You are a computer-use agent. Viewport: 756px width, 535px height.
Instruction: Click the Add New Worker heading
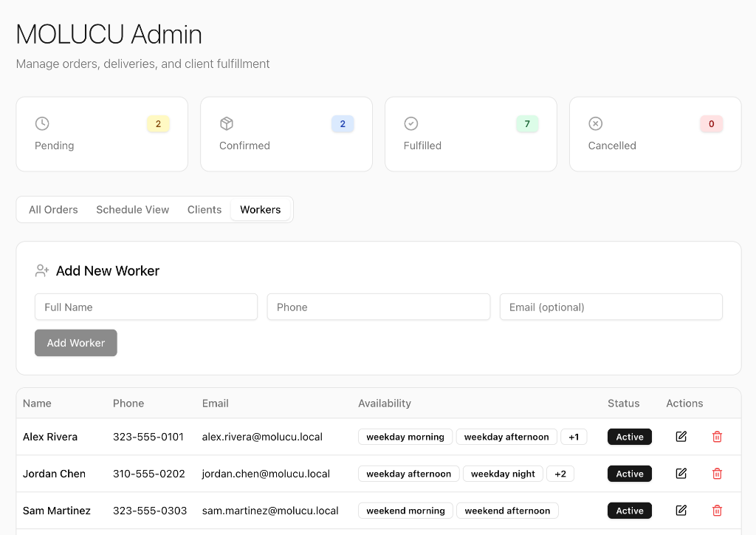pyautogui.click(x=108, y=270)
